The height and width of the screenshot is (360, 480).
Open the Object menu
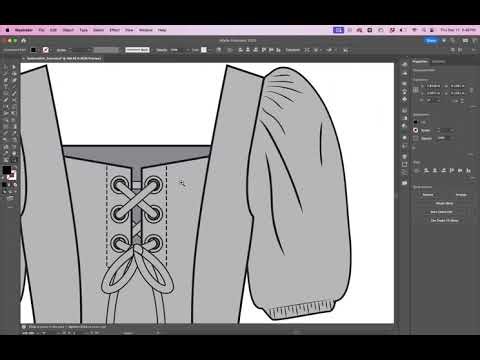[68, 30]
